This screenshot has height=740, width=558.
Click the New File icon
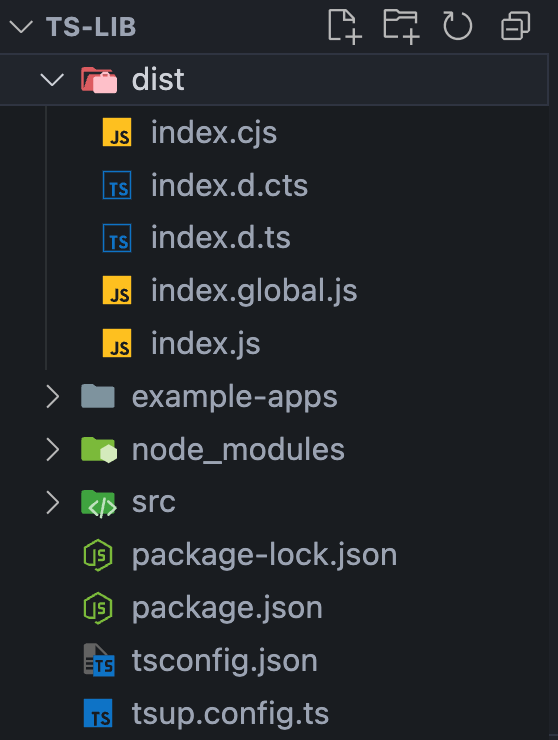[x=345, y=26]
